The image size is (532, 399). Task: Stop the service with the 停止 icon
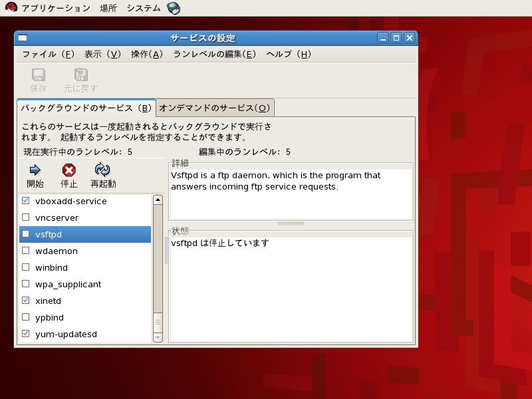pos(69,170)
